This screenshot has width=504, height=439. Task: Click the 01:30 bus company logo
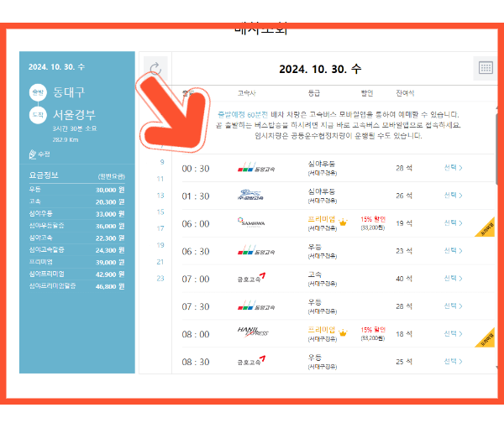[x=250, y=195]
